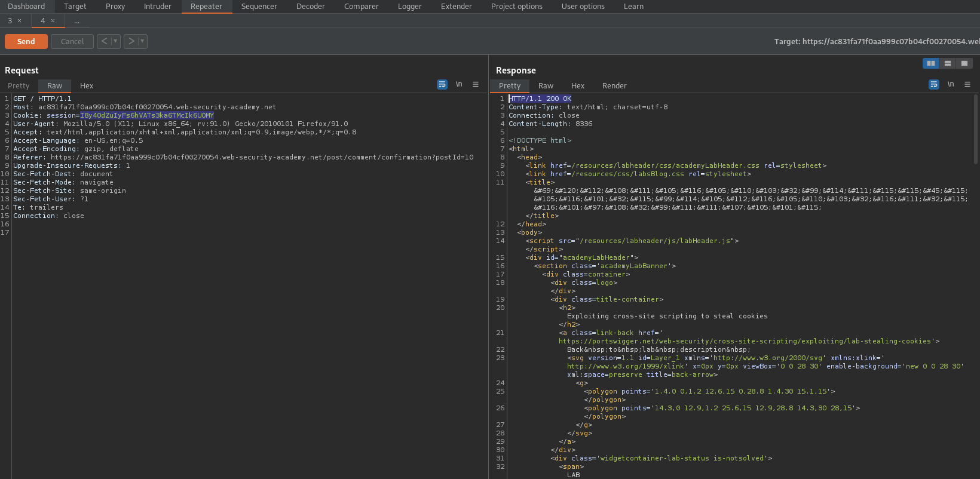Open forward-history dropdown arrow
Image resolution: width=980 pixels, height=479 pixels.
(143, 41)
